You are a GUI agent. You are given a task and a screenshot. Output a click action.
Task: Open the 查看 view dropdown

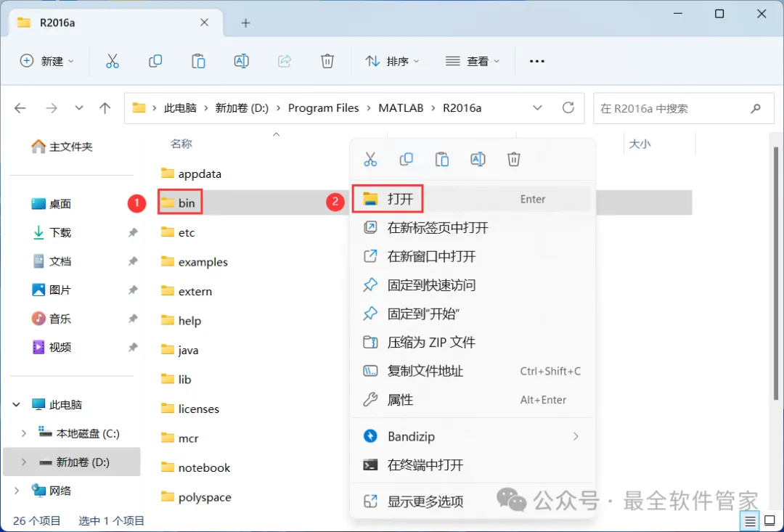click(473, 61)
